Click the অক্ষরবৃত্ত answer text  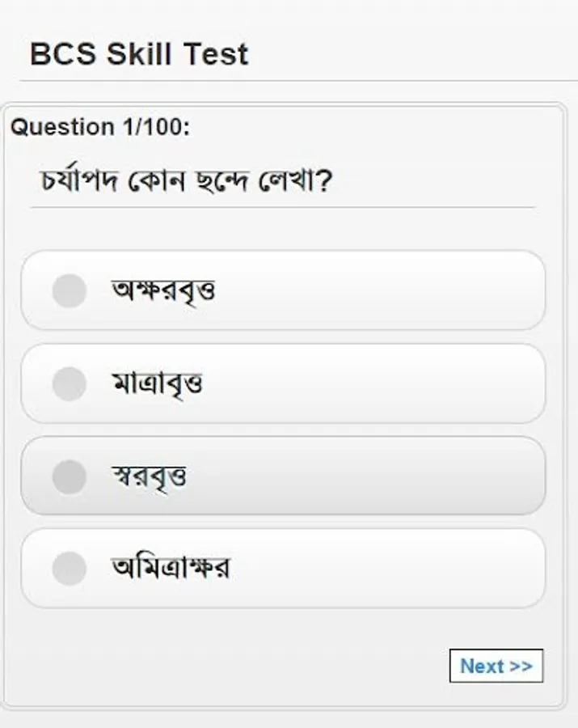pos(163,291)
